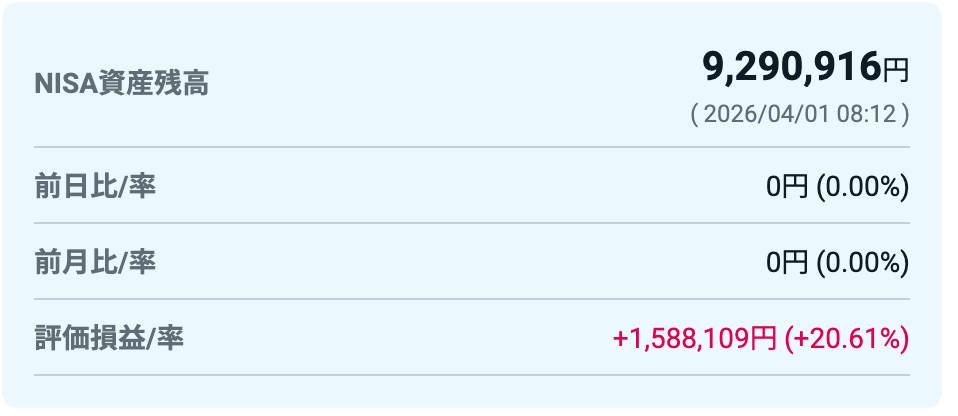Click the 9,290,916 balance amount
The image size is (958, 416).
coord(792,68)
